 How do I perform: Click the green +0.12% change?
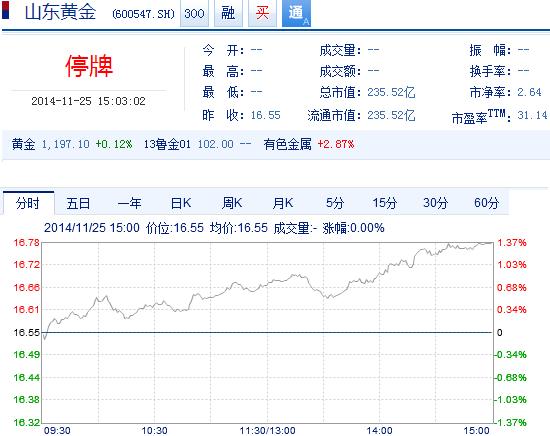click(114, 144)
